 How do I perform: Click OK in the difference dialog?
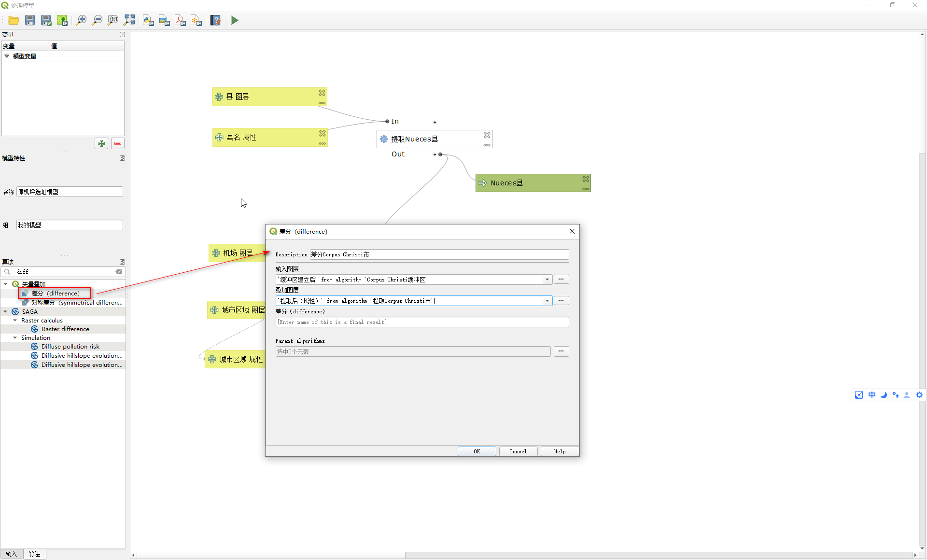click(x=477, y=451)
